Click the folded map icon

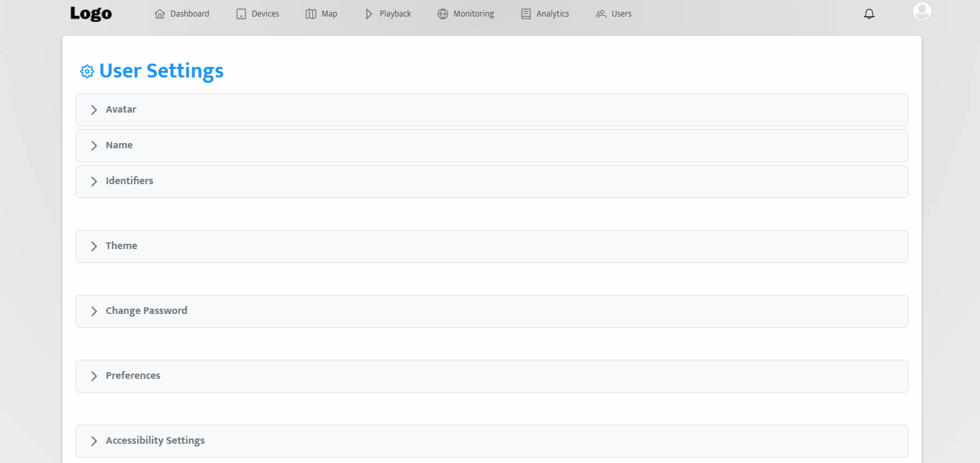(x=310, y=14)
